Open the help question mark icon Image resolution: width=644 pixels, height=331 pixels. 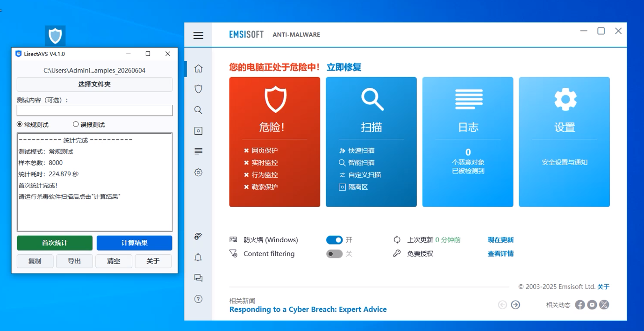tap(198, 299)
